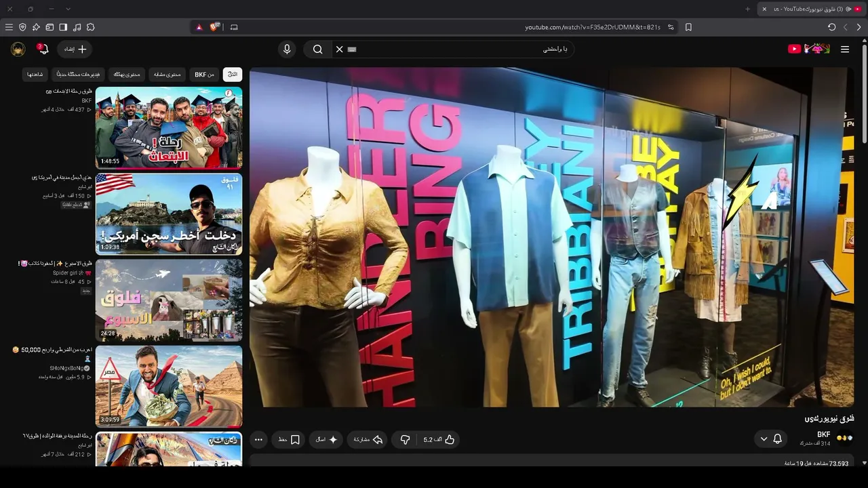The image size is (868, 488).
Task: Click the cast screen icon in address bar
Action: tap(234, 27)
